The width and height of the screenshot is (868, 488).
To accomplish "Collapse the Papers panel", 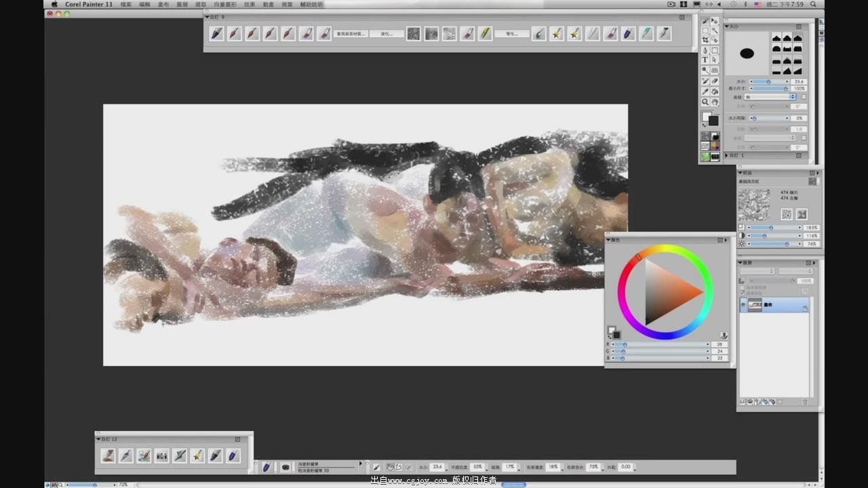I will (x=741, y=172).
